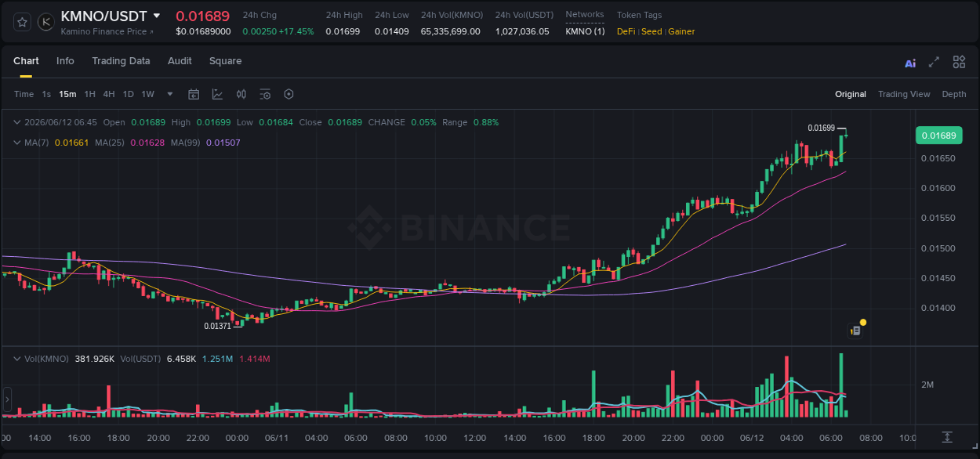Click the current price tag 0.01689 on axis
The width and height of the screenshot is (980, 459).
click(x=939, y=136)
